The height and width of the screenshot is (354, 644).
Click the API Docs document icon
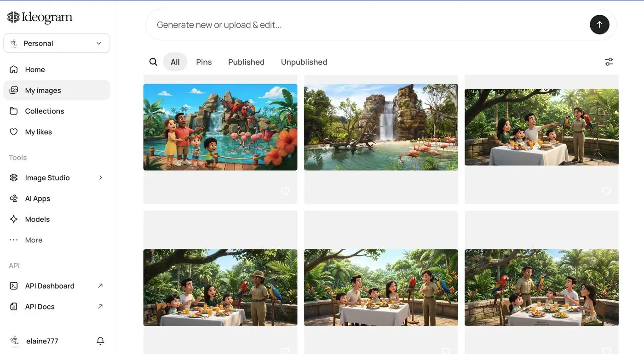[x=14, y=306]
